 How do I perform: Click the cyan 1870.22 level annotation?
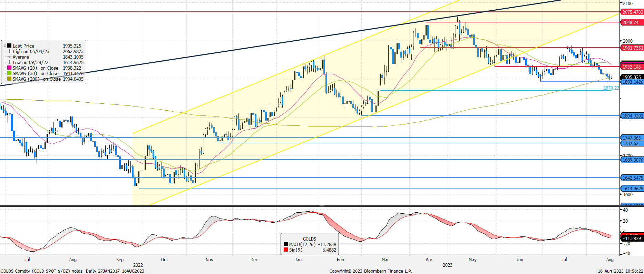pyautogui.click(x=611, y=88)
